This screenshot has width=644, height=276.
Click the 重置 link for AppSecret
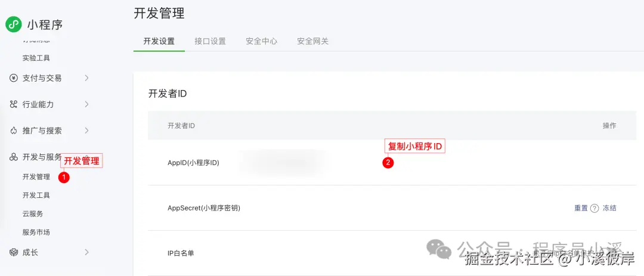pyautogui.click(x=581, y=208)
